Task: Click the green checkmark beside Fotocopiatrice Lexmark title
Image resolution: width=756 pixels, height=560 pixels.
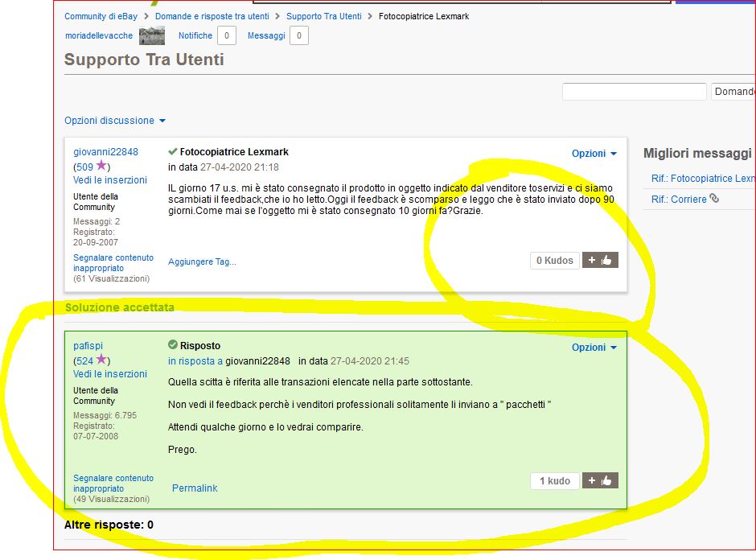Action: [x=172, y=151]
